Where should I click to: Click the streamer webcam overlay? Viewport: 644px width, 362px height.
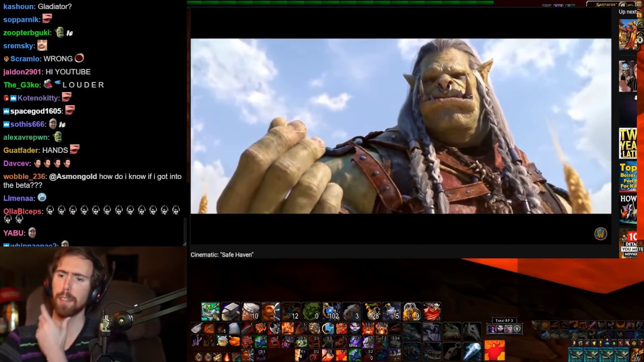coord(93,304)
